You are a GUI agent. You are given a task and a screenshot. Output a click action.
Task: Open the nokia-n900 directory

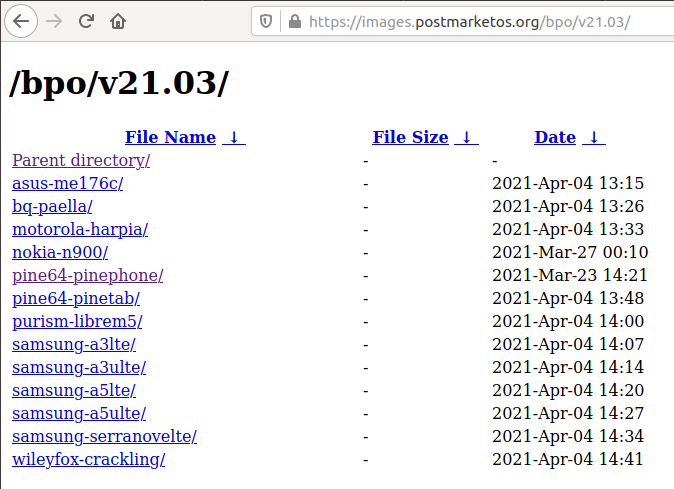pos(60,252)
